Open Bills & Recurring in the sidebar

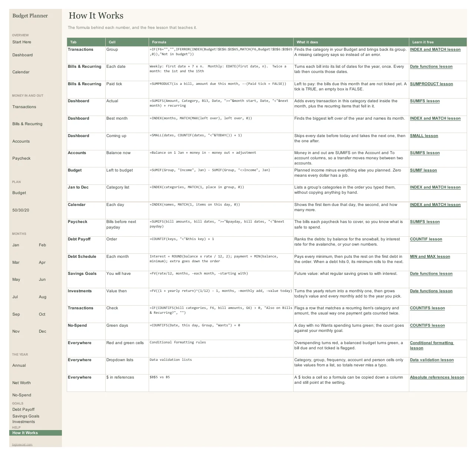tap(27, 124)
